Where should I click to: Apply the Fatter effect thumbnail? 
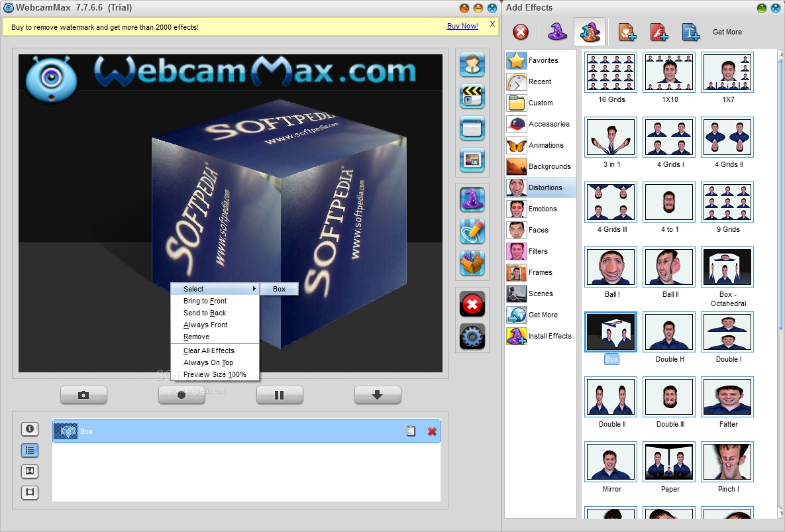pos(727,397)
